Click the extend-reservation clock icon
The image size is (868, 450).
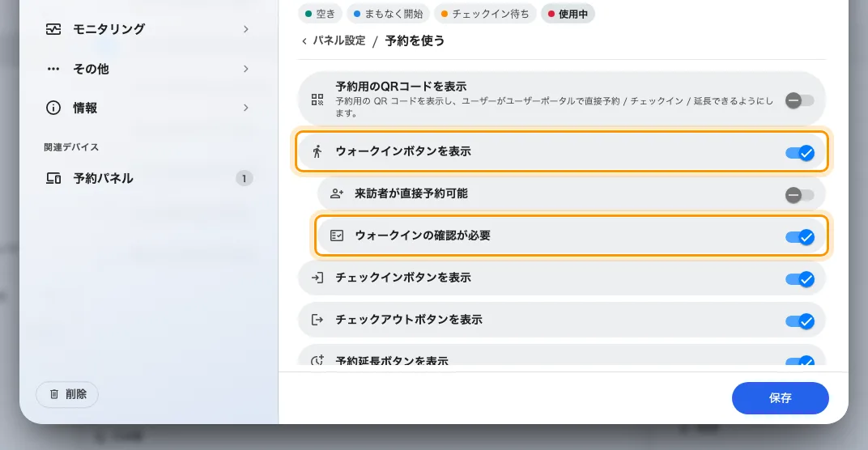[317, 360]
